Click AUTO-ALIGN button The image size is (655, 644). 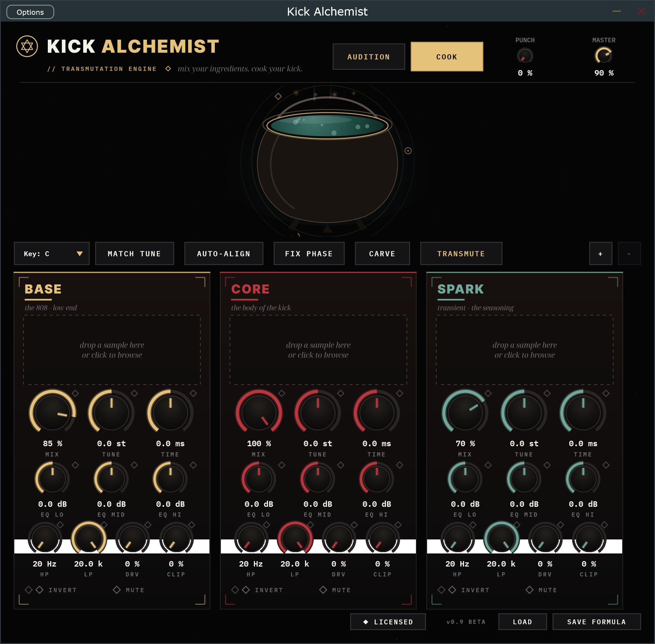[x=224, y=254]
